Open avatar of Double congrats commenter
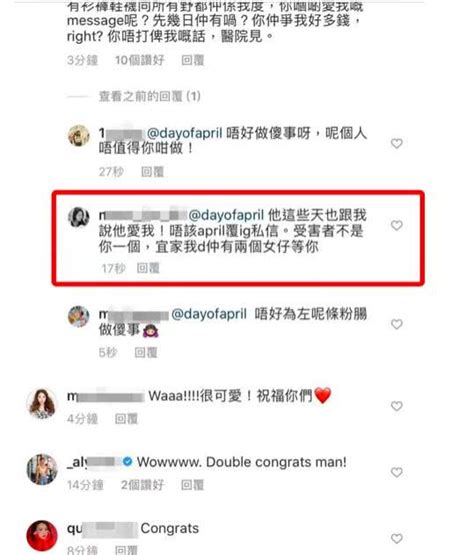Image resolution: width=474 pixels, height=555 pixels. pos(42,469)
